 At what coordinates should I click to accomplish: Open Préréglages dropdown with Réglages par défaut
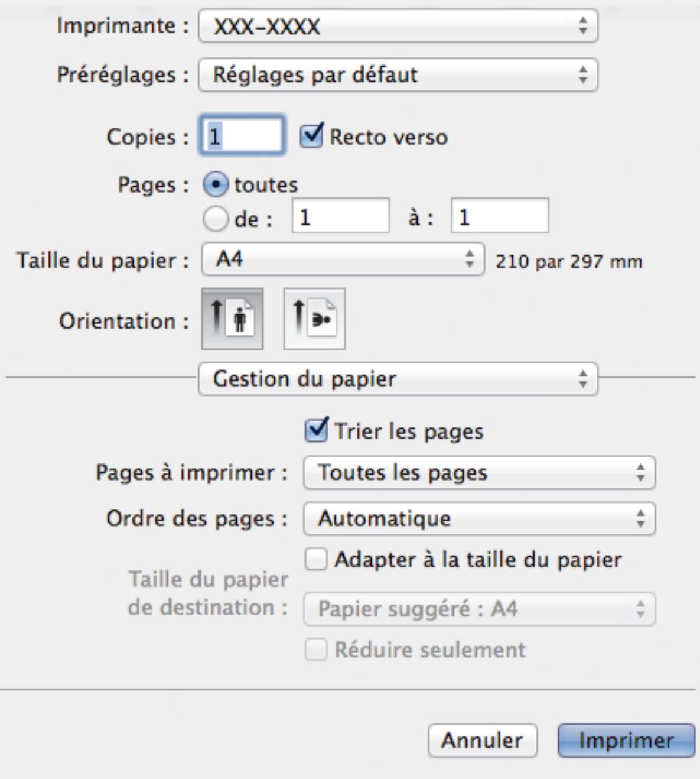tap(398, 74)
